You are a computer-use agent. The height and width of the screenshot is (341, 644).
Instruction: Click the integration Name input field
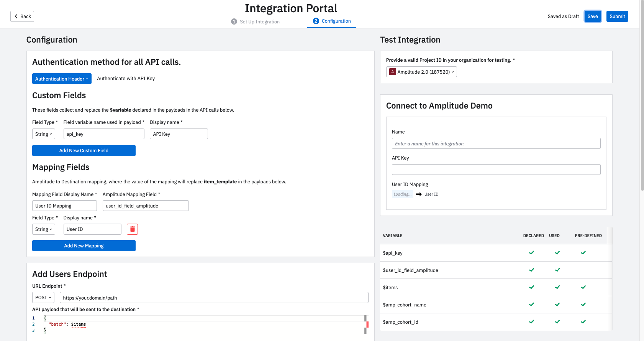(496, 143)
